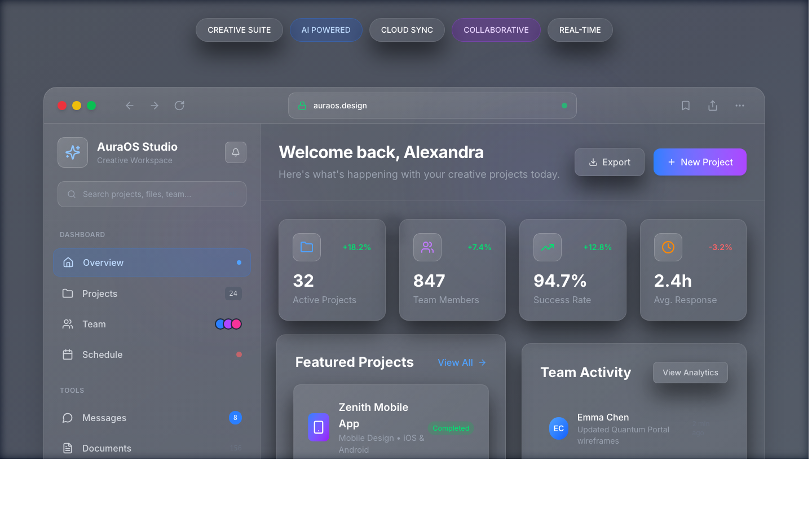Open the Messages chat icon

pyautogui.click(x=68, y=418)
